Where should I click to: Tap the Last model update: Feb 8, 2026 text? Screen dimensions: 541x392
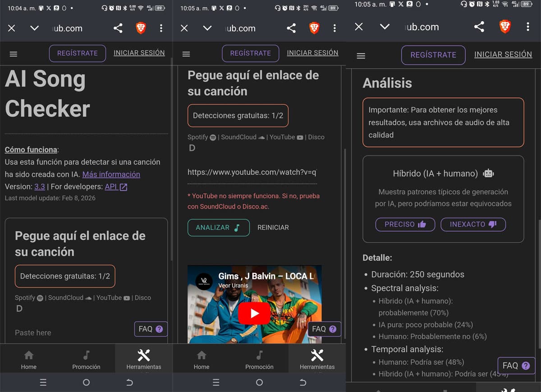pyautogui.click(x=50, y=198)
